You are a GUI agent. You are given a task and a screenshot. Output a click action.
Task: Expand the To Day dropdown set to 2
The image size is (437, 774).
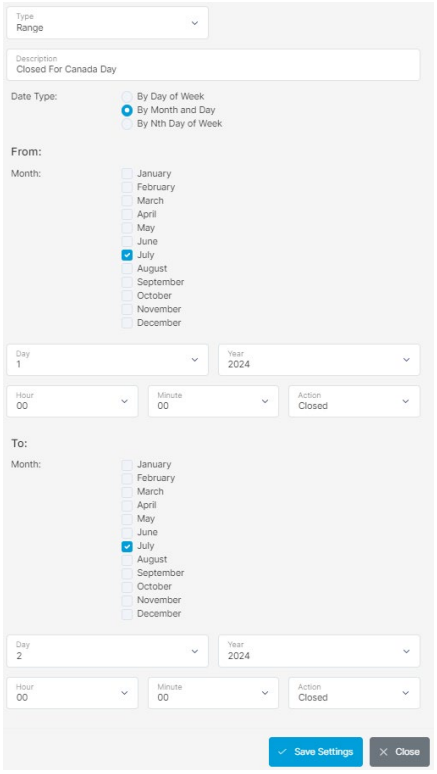107,651
